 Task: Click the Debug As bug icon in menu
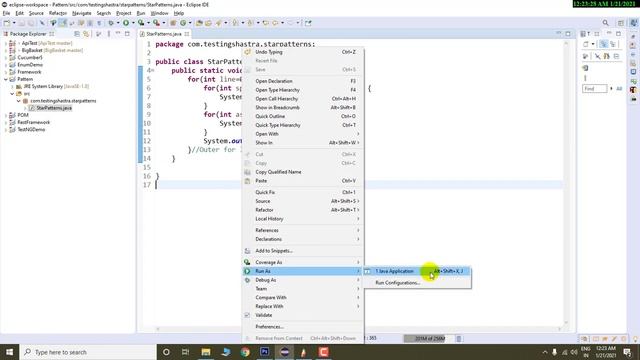click(x=247, y=280)
